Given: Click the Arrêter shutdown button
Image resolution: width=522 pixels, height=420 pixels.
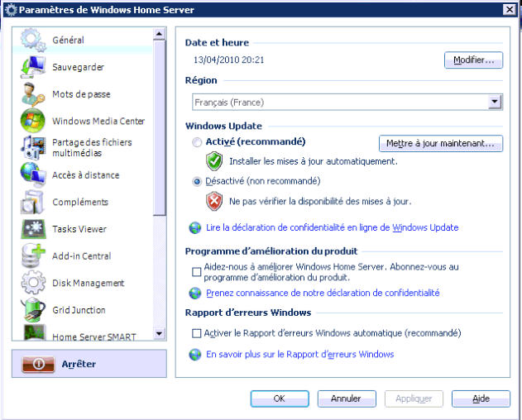Looking at the screenshot, I should tap(89, 364).
